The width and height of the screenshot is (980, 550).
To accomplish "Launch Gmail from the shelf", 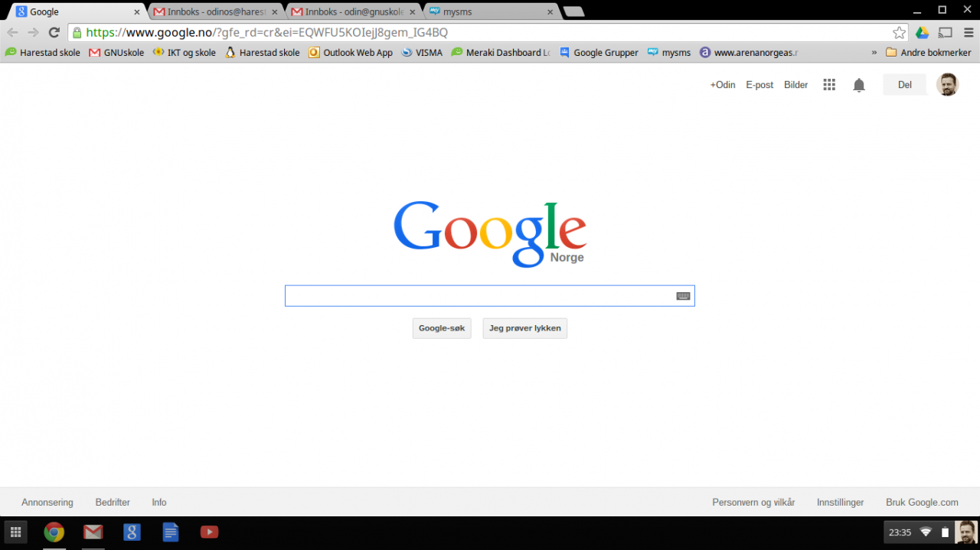I will (93, 532).
